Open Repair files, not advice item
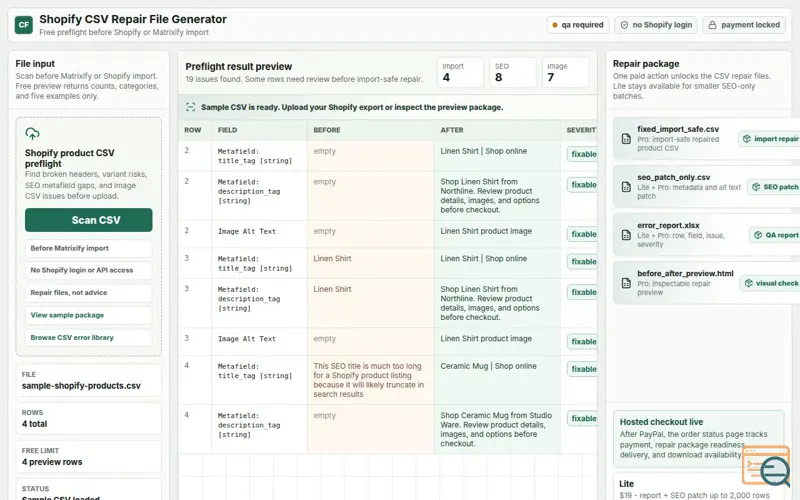The width and height of the screenshot is (800, 500). tap(88, 293)
